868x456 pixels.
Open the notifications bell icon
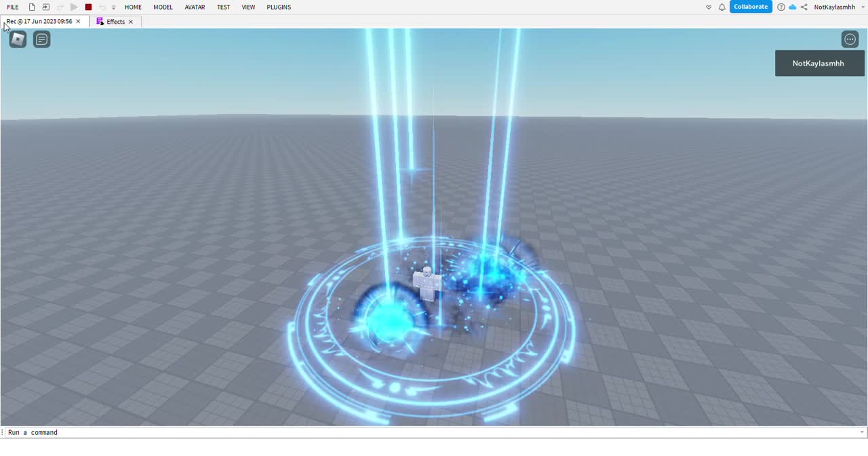pyautogui.click(x=722, y=7)
